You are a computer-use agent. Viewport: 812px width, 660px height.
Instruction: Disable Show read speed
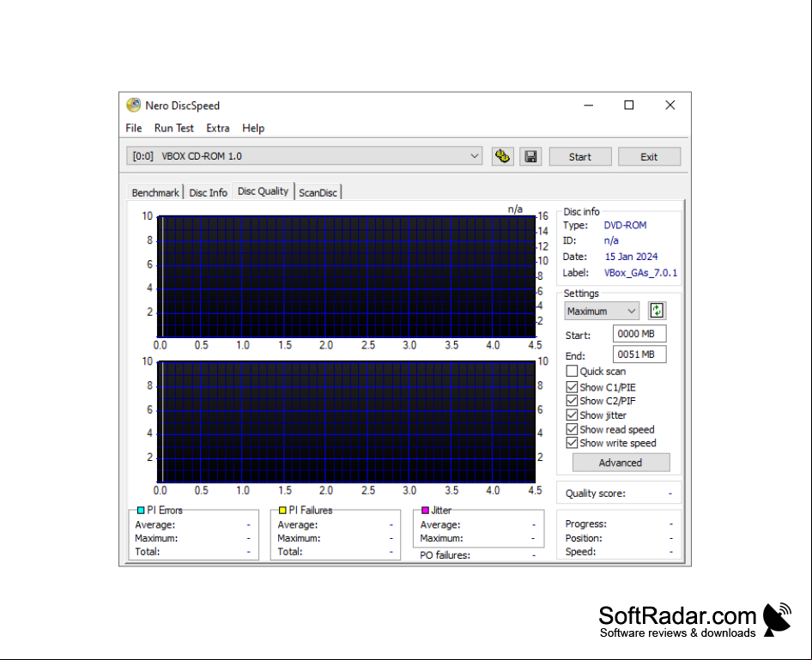pyautogui.click(x=572, y=429)
